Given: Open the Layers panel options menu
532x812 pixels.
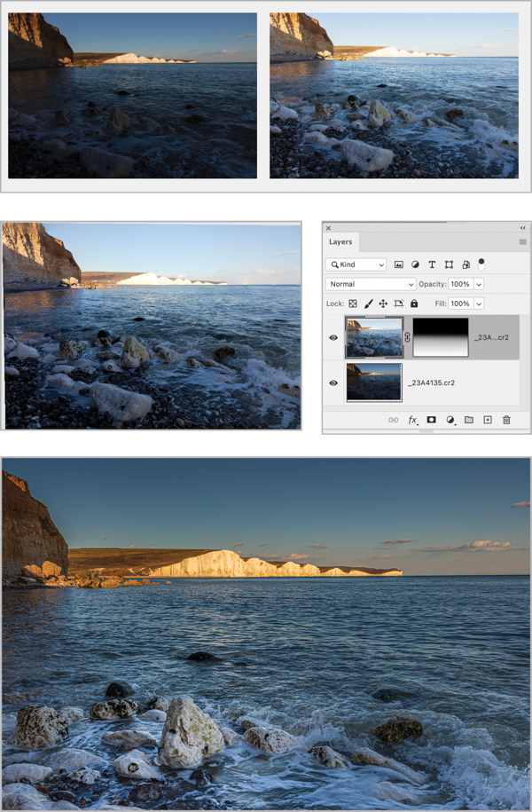Looking at the screenshot, I should tap(522, 242).
